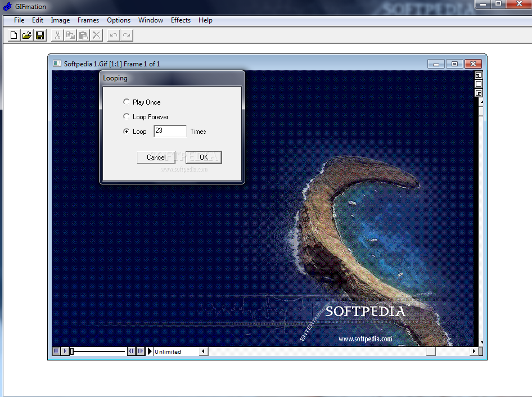
Task: Maximize the Softpedia 1.Gif document window
Action: (x=454, y=64)
